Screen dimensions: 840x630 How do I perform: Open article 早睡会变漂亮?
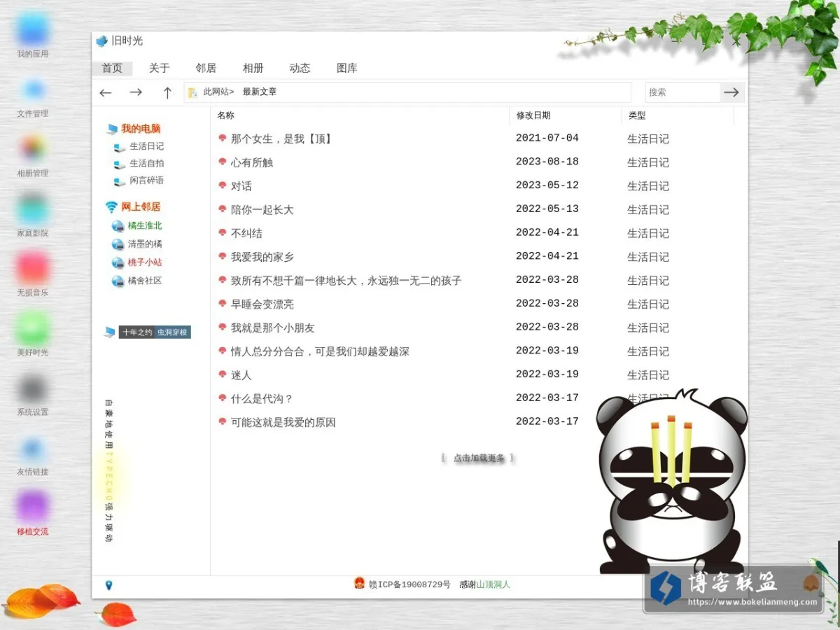[x=262, y=304]
